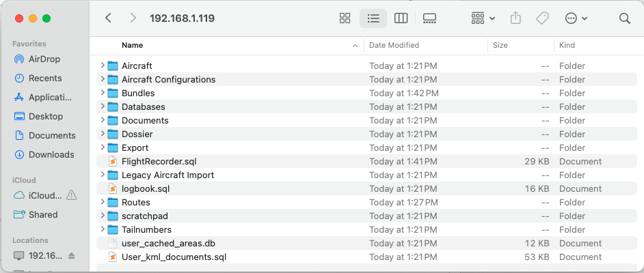Open the More actions ellipsis menu
This screenshot has width=644, height=273.
pyautogui.click(x=576, y=18)
